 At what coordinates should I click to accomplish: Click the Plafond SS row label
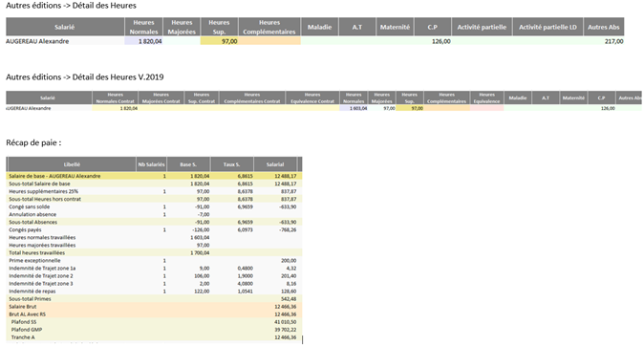coord(24,322)
